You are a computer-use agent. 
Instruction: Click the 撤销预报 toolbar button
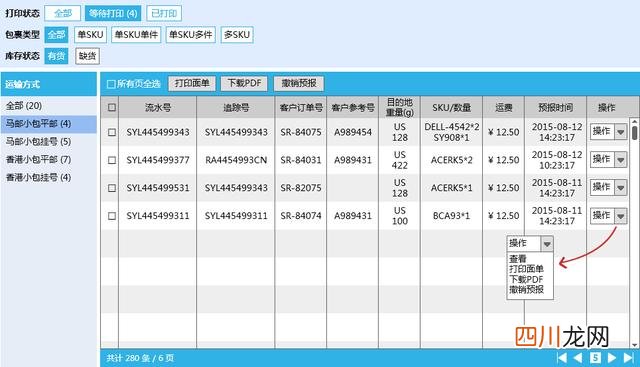coord(299,83)
